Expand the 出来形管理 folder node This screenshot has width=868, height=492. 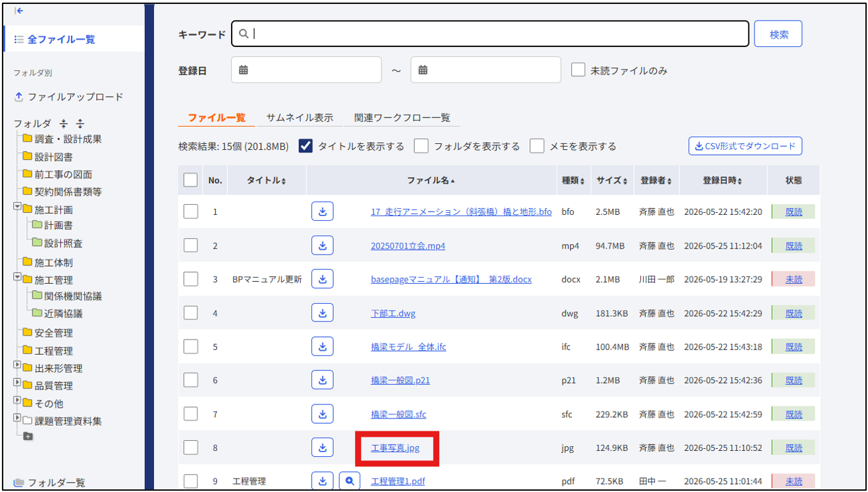(x=17, y=365)
